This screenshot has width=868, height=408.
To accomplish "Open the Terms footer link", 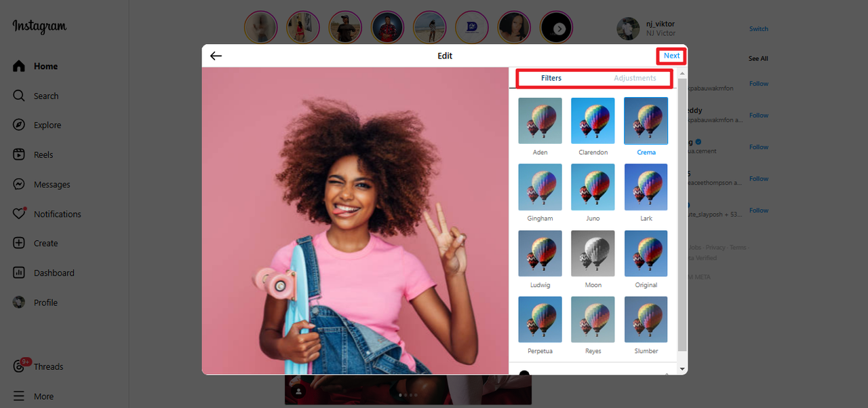I will coord(738,247).
